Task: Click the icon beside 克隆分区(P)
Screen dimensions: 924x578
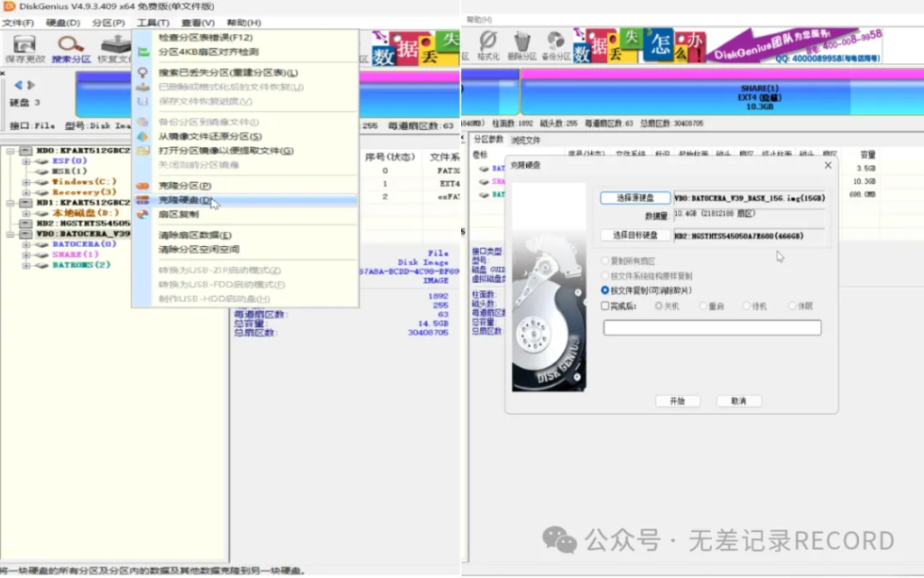Action: [143, 186]
